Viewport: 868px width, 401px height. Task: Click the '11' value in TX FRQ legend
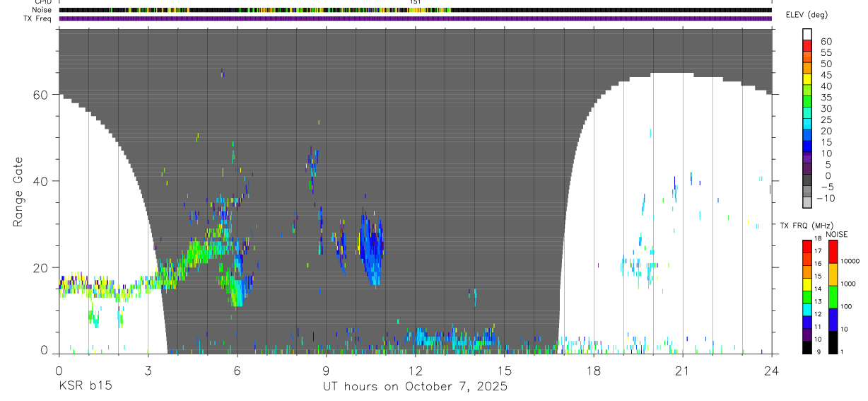tap(818, 327)
